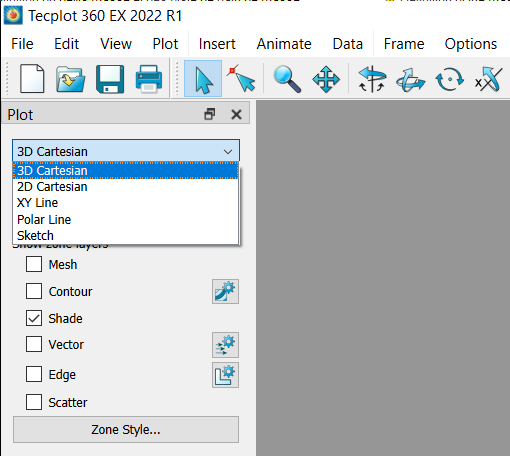This screenshot has height=456, width=510.
Task: Activate the Selector arrow tool
Action: [203, 79]
